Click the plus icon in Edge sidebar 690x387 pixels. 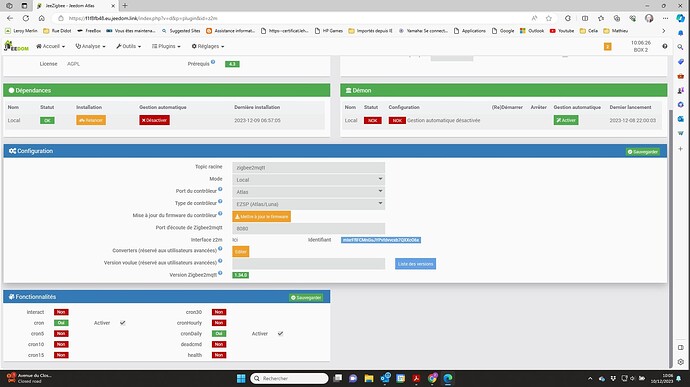tap(680, 149)
